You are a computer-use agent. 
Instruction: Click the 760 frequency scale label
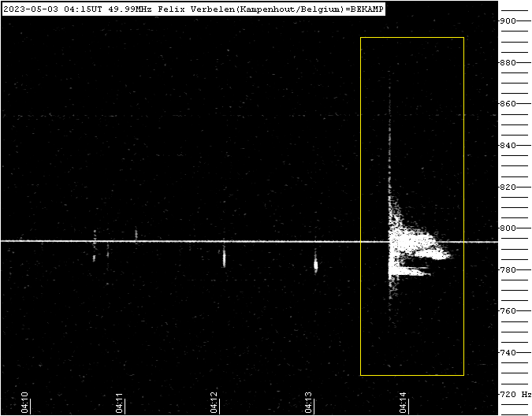(x=508, y=311)
